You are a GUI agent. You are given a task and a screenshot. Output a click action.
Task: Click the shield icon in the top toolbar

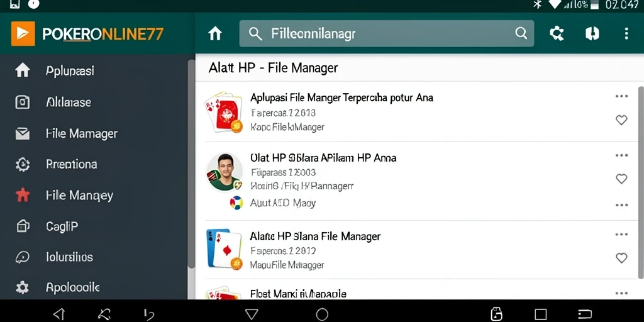click(x=592, y=33)
